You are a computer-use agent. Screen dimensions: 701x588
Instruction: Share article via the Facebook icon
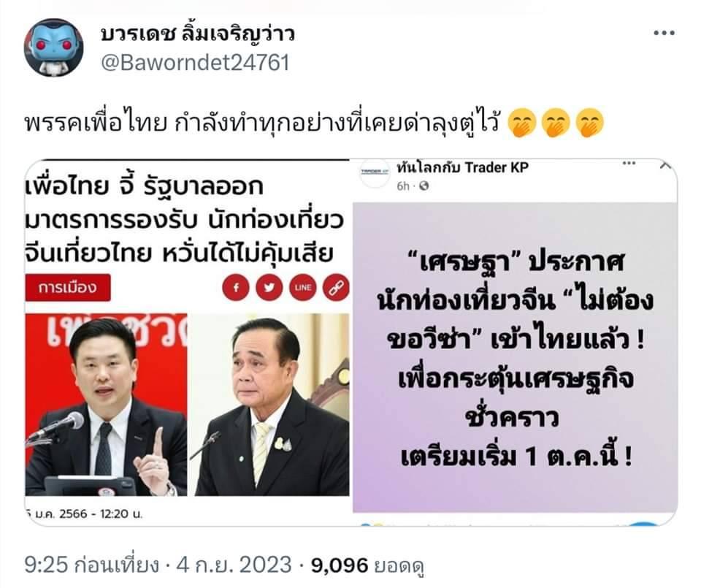point(235,288)
